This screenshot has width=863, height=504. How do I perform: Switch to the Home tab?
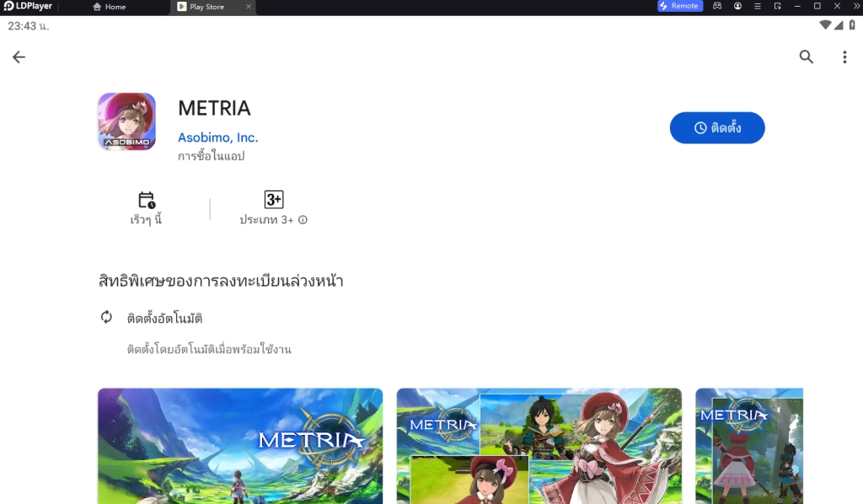pyautogui.click(x=110, y=7)
